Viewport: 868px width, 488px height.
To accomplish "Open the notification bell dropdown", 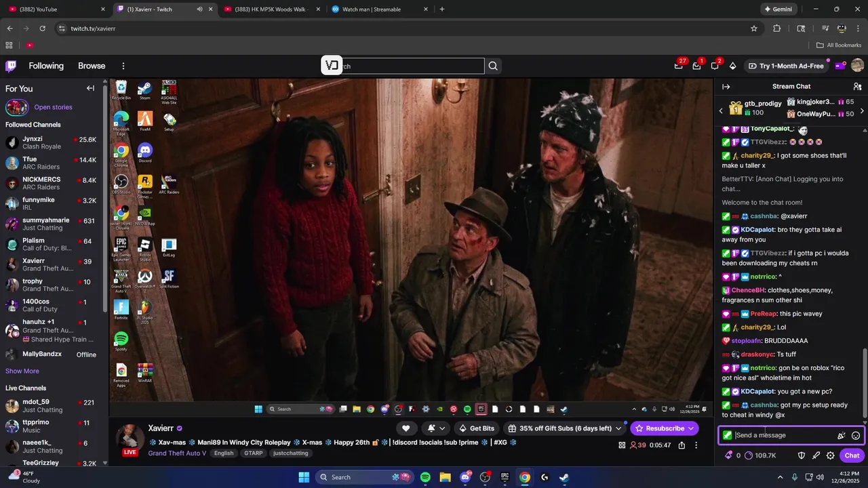I will click(436, 428).
